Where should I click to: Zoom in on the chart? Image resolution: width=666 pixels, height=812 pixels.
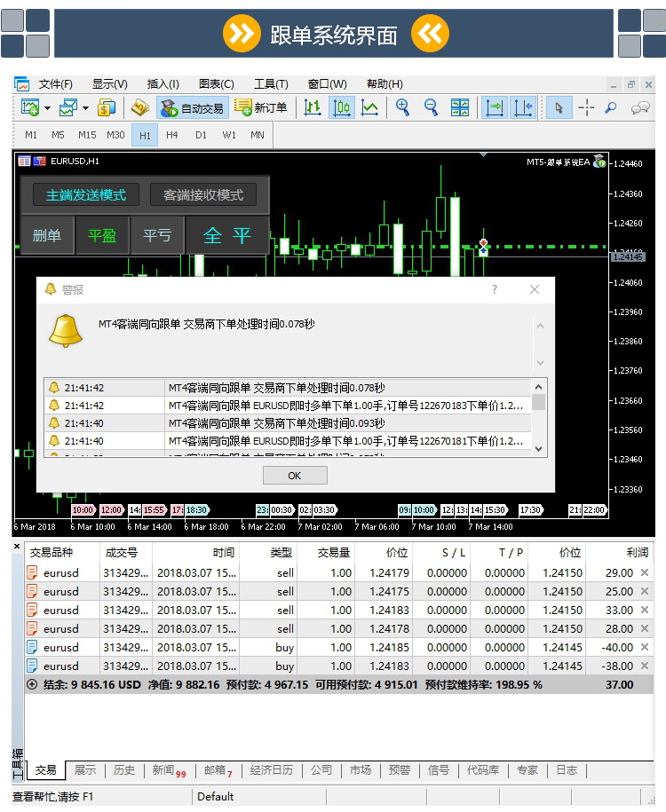403,107
